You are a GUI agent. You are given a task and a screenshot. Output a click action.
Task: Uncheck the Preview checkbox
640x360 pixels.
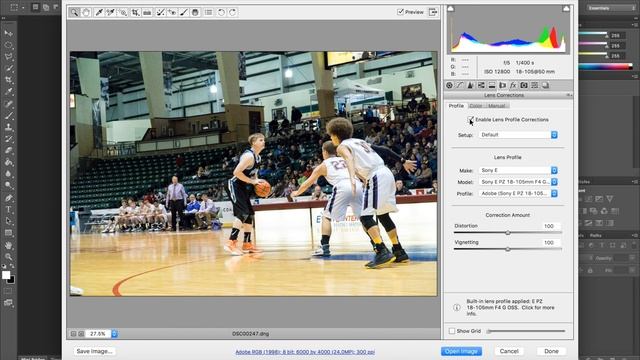coord(400,12)
